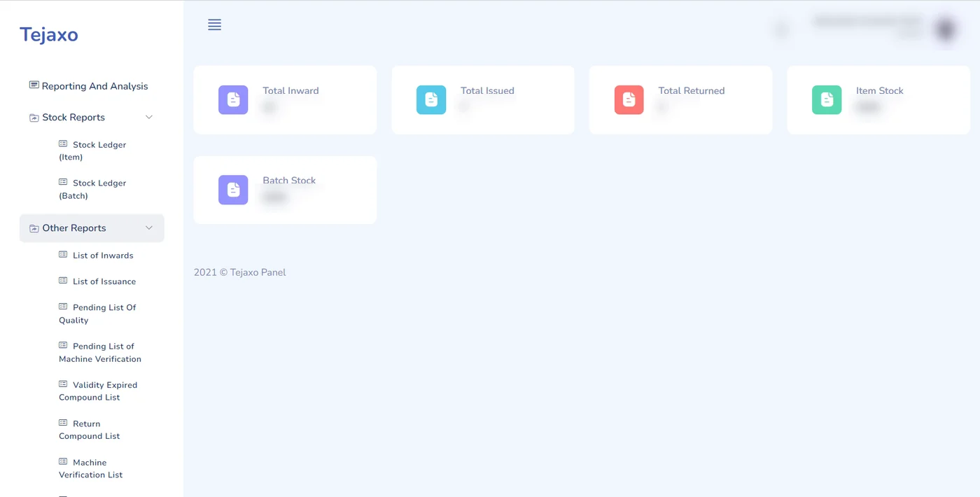Click the icon next to Stock Ledger (Batch)
980x497 pixels.
[63, 182]
